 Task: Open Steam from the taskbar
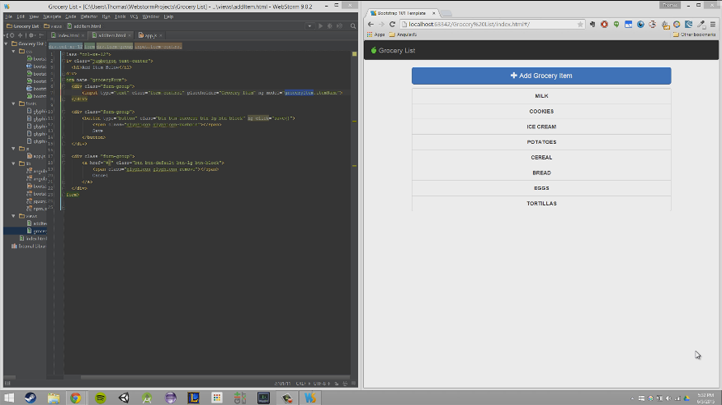tap(30, 397)
